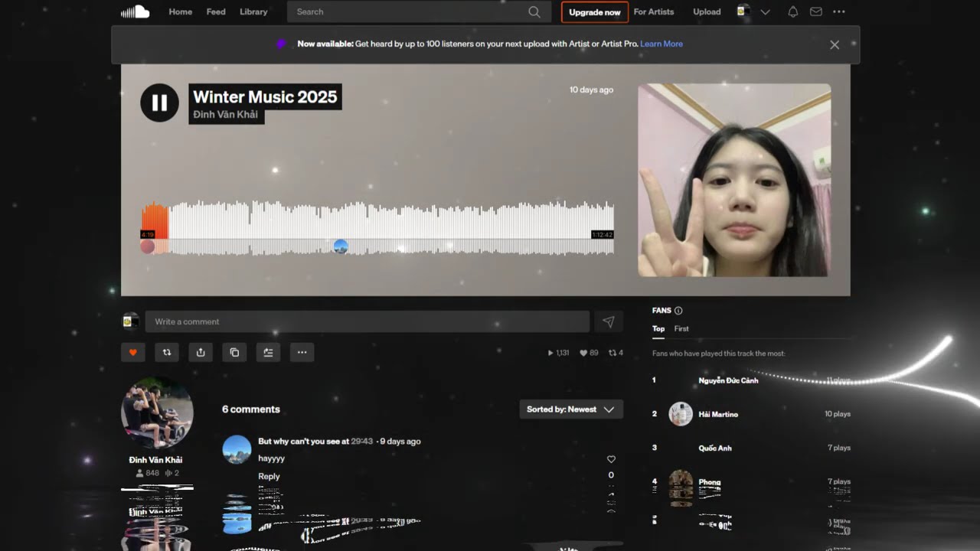Screen dimensions: 980x551
Task: Open Đinh Văn Khải's round profile picture
Action: pos(157,412)
